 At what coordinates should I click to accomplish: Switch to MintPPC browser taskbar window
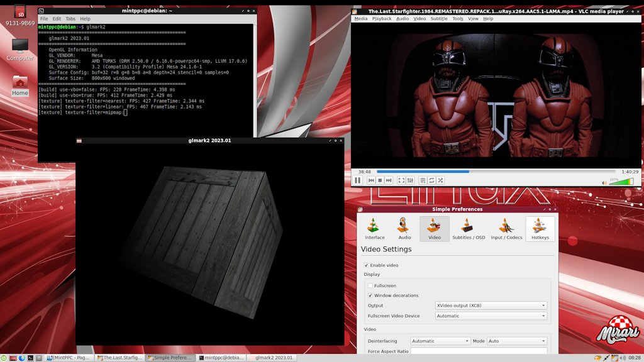(x=69, y=358)
